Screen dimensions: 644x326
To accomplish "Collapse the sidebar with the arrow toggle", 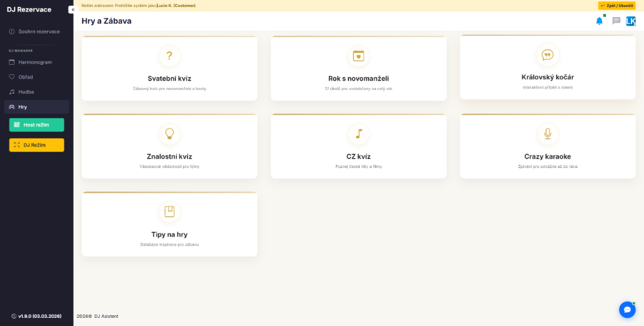I will pyautogui.click(x=73, y=9).
